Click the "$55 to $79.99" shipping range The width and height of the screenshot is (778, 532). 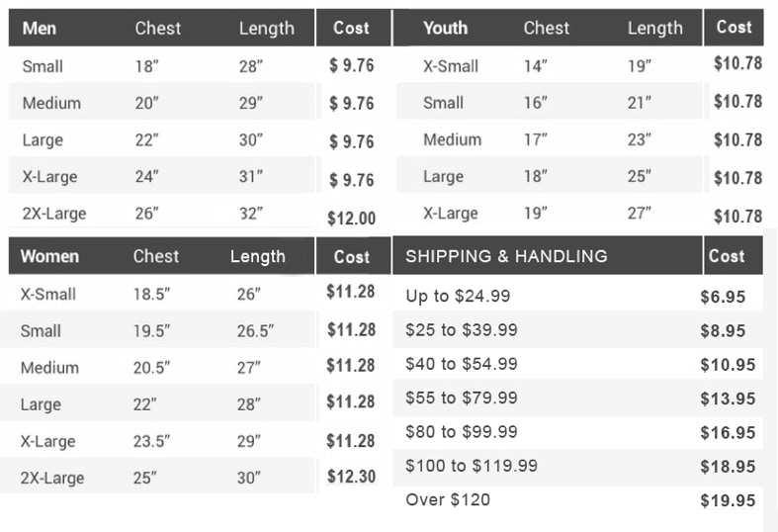[x=462, y=398]
